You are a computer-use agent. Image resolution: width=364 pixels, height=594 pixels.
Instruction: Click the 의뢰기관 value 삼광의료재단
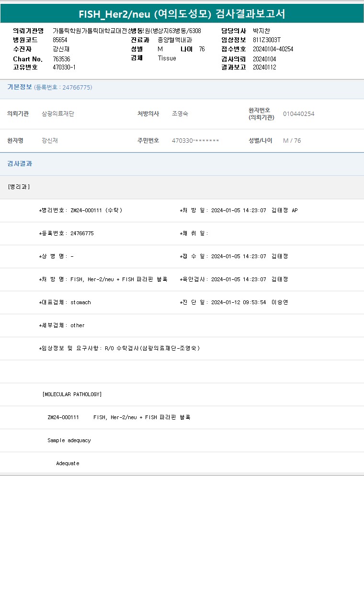(58, 114)
